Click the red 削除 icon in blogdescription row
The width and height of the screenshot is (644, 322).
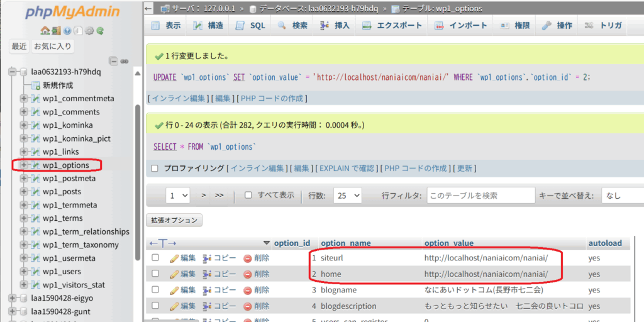click(247, 306)
